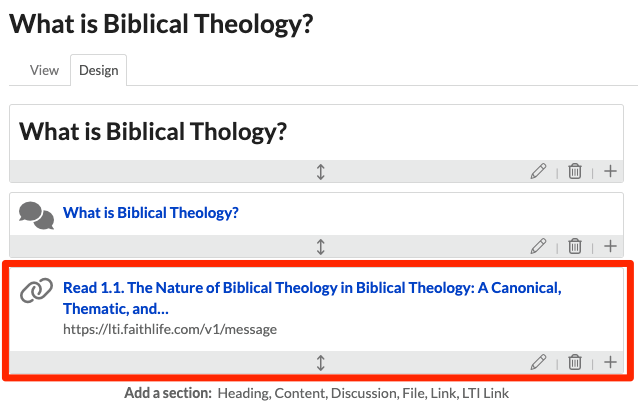Add a Heading section
The height and width of the screenshot is (420, 638).
coord(244,393)
